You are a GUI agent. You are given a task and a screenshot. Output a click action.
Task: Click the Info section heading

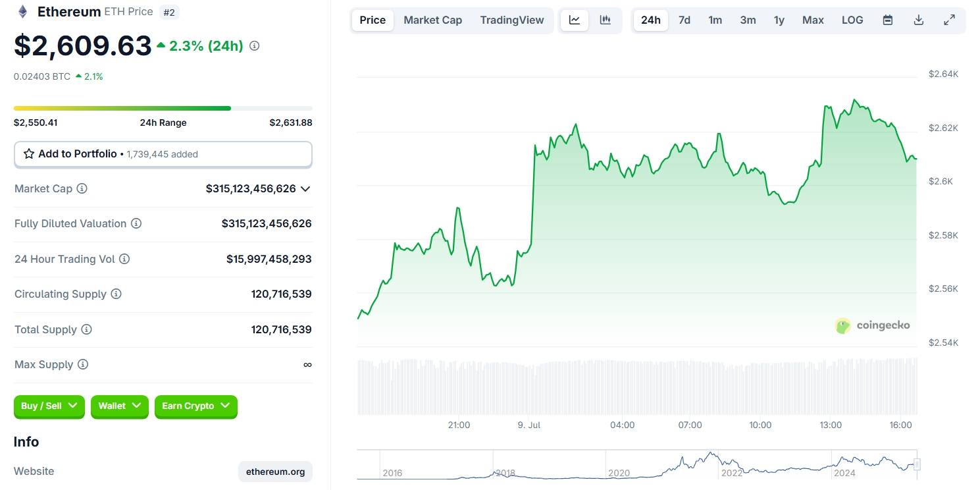[26, 442]
